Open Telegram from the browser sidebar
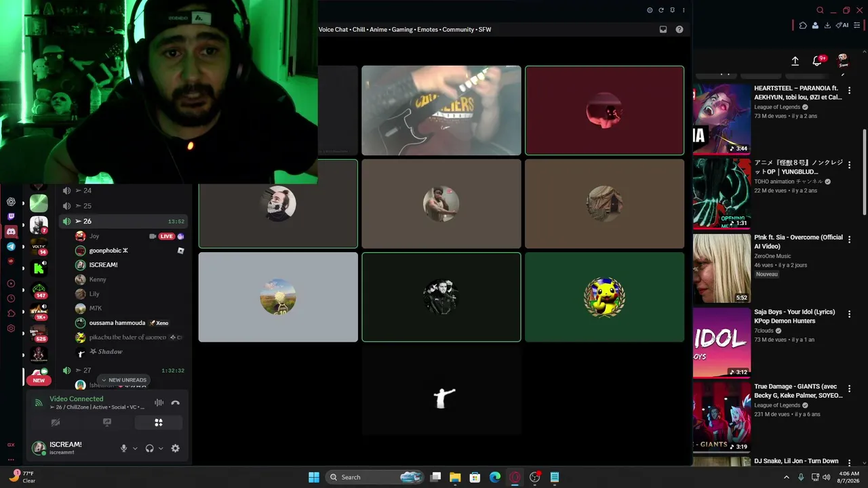 [11, 247]
